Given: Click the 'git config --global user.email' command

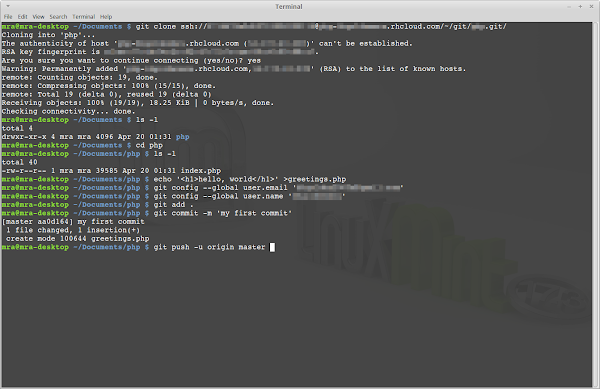Looking at the screenshot, I should click(x=279, y=187).
